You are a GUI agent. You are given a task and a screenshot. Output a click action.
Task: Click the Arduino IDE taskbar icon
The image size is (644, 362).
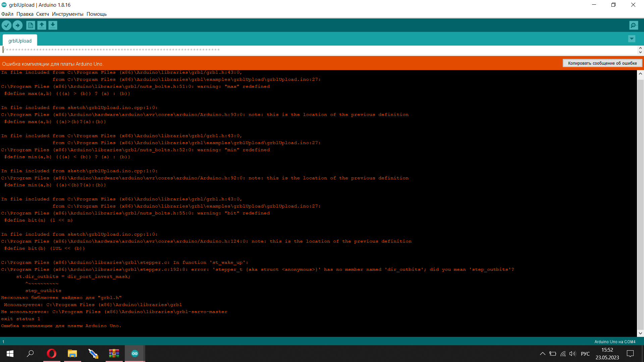[x=135, y=354]
